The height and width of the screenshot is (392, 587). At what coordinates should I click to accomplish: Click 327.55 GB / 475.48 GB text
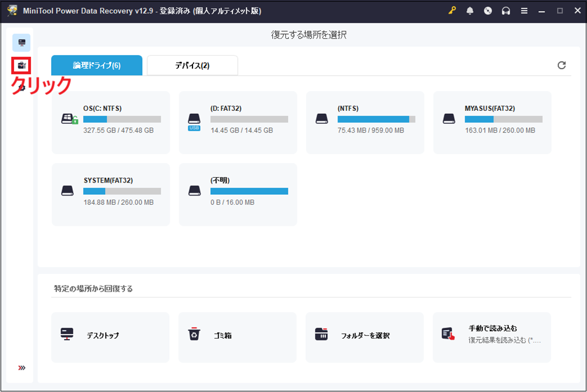(119, 130)
